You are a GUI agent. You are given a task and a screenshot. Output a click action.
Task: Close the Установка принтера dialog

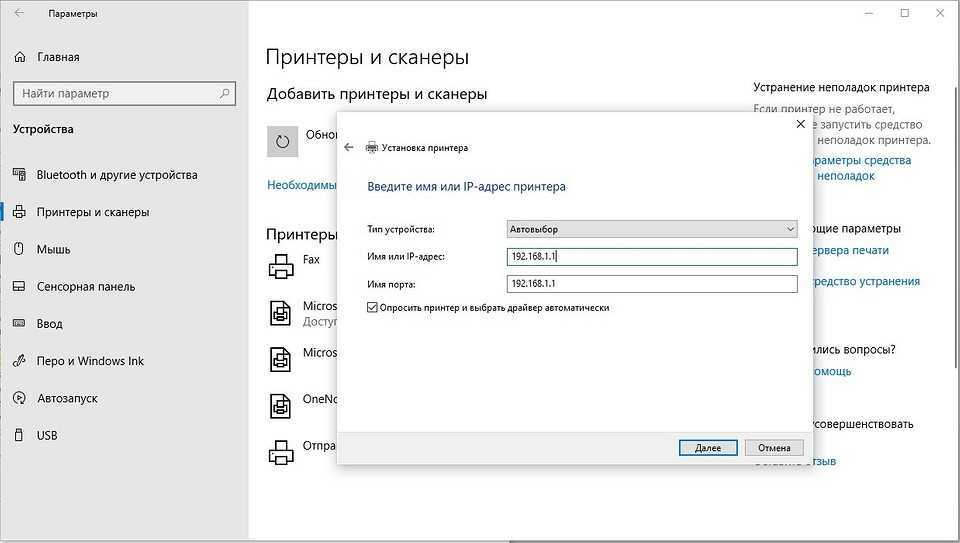point(800,124)
